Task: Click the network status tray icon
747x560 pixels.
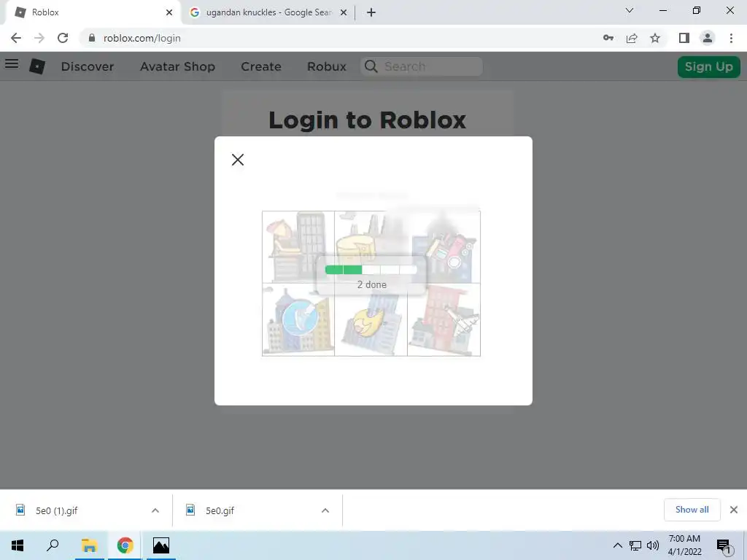Action: pos(635,545)
